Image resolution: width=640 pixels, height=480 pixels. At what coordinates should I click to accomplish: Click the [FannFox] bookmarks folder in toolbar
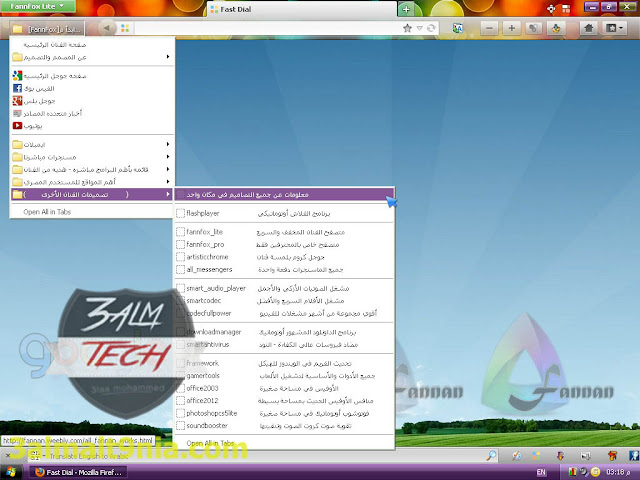tap(47, 29)
